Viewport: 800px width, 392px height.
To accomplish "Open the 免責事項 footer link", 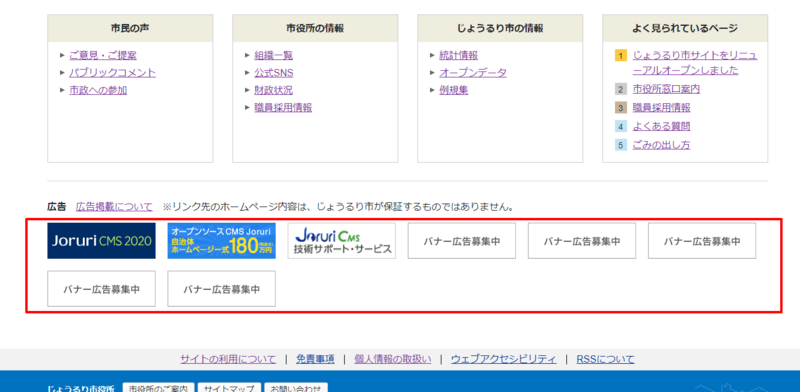I will point(315,359).
